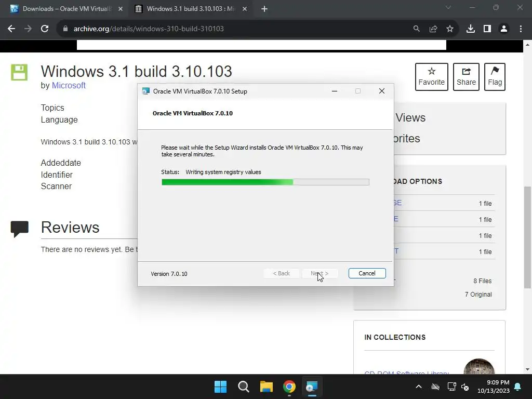Close the VirtualBox Setup dialog

[x=382, y=91]
